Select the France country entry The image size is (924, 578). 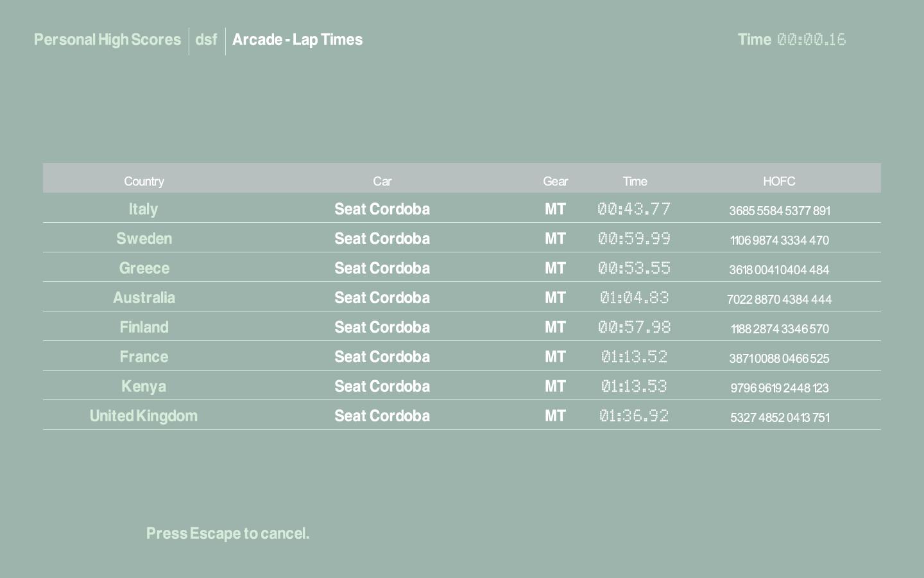tap(144, 357)
